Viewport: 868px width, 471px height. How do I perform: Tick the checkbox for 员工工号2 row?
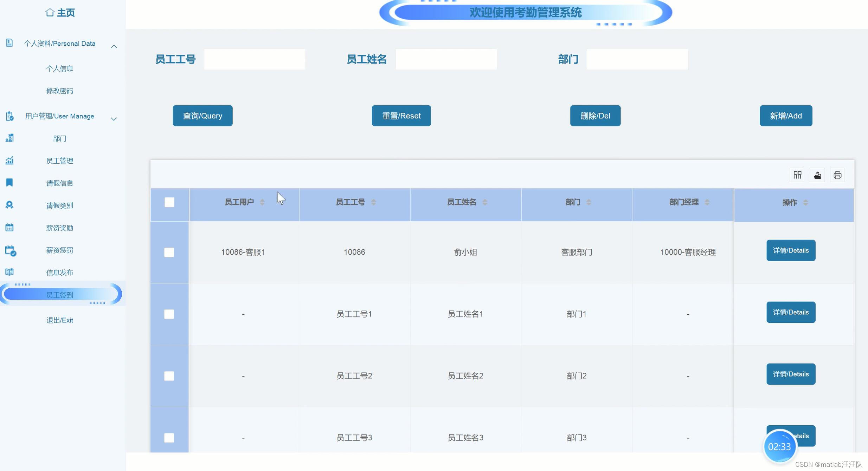pos(169,376)
